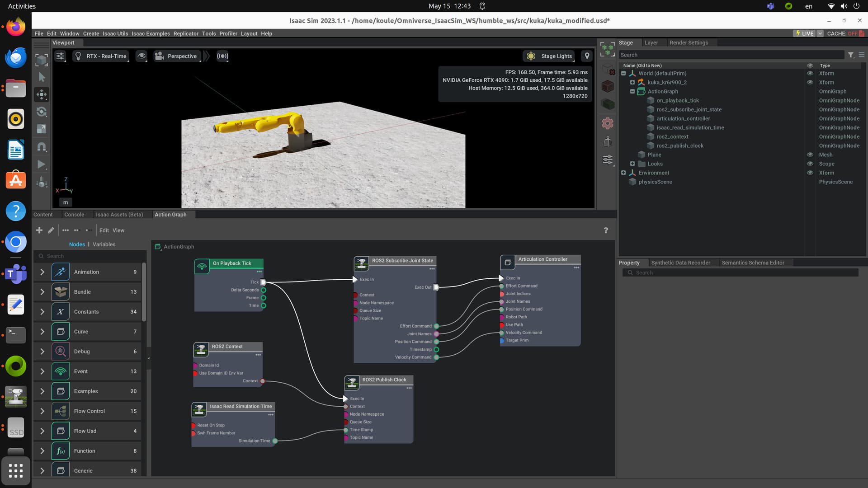
Task: Expand the Flow Control node category
Action: (42, 411)
